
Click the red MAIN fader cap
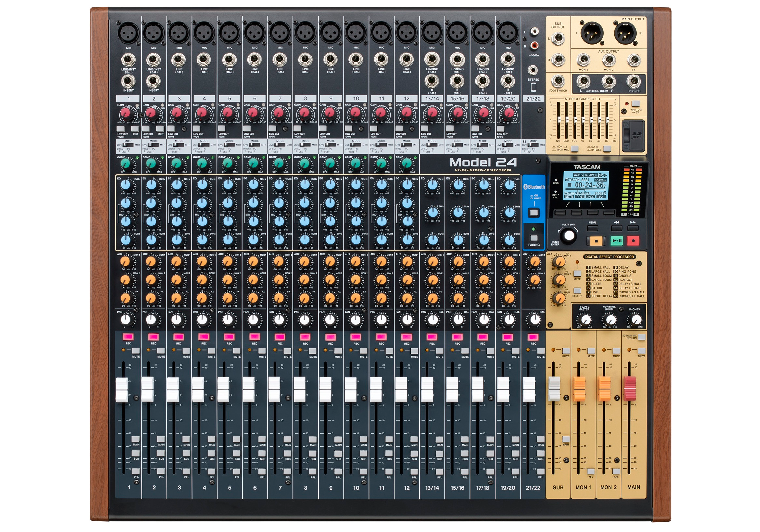(630, 388)
